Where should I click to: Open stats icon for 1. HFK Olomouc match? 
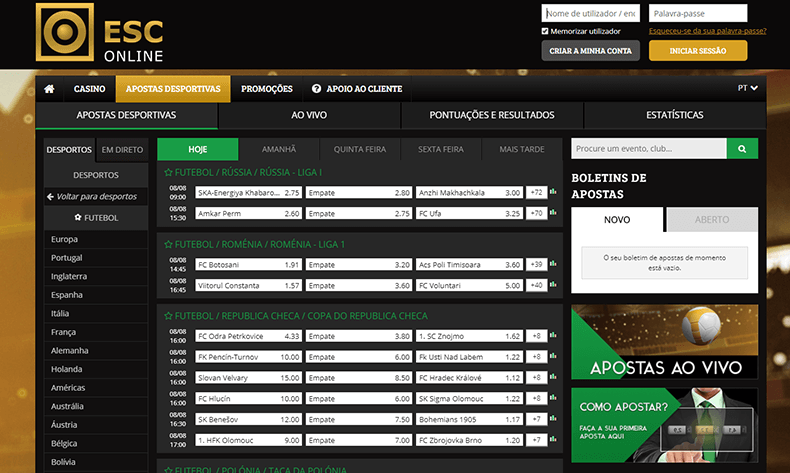(553, 439)
